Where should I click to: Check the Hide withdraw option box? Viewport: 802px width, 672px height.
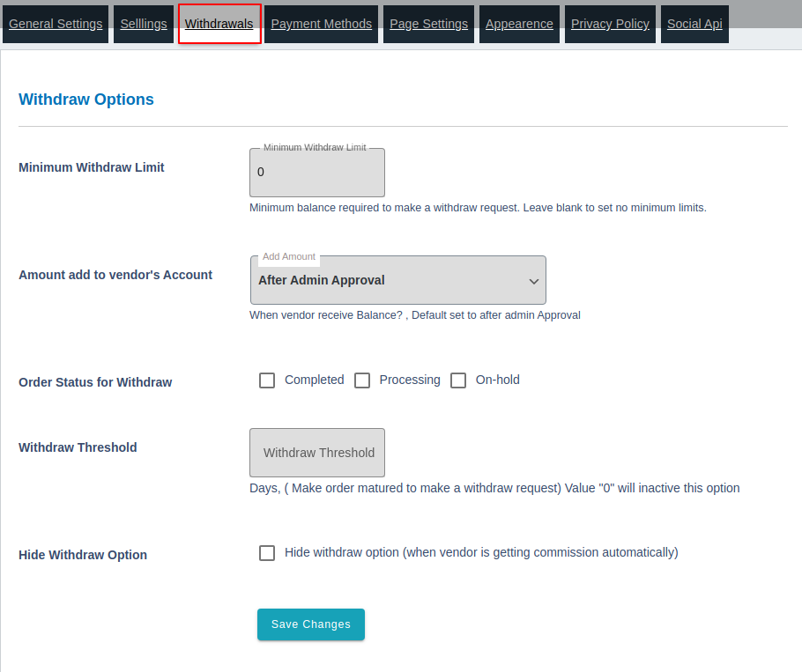point(267,552)
